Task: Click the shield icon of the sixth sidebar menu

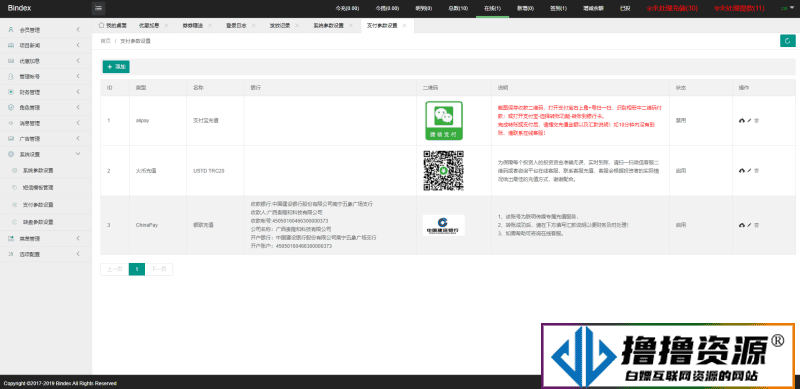Action: 11,108
